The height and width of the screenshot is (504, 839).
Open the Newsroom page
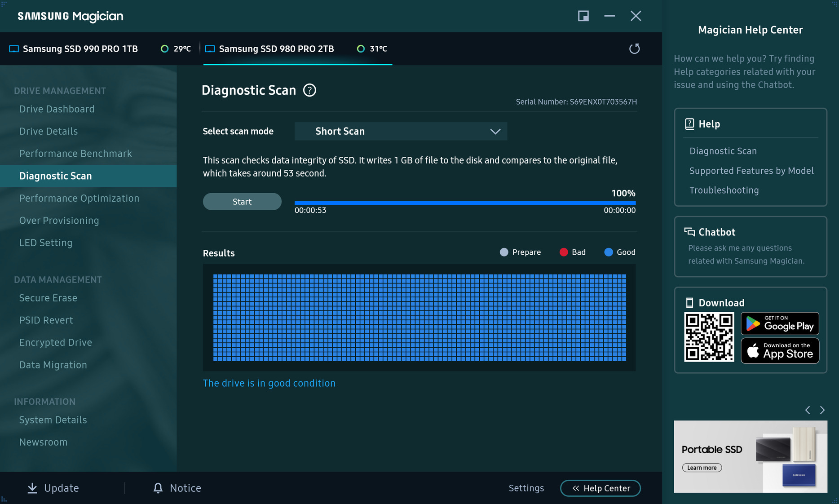[x=43, y=442]
